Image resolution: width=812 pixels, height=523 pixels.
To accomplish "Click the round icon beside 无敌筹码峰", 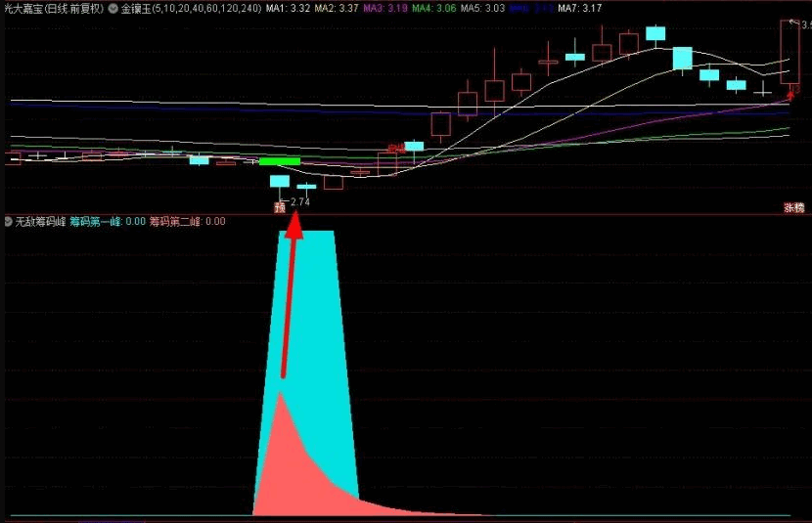I will 8,221.
